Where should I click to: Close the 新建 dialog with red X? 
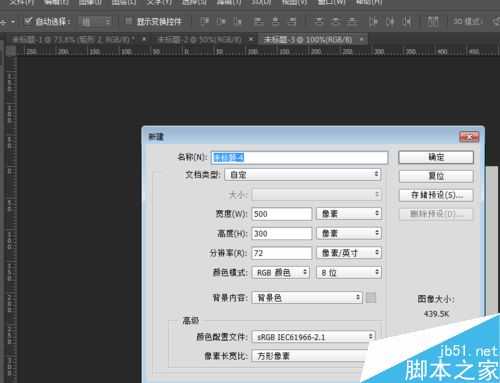469,137
